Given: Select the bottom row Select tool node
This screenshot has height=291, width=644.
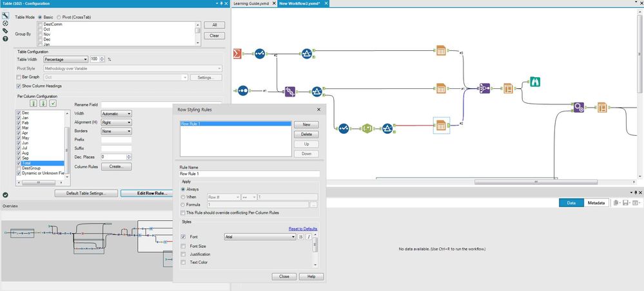Looking at the screenshot, I should coord(344,129).
